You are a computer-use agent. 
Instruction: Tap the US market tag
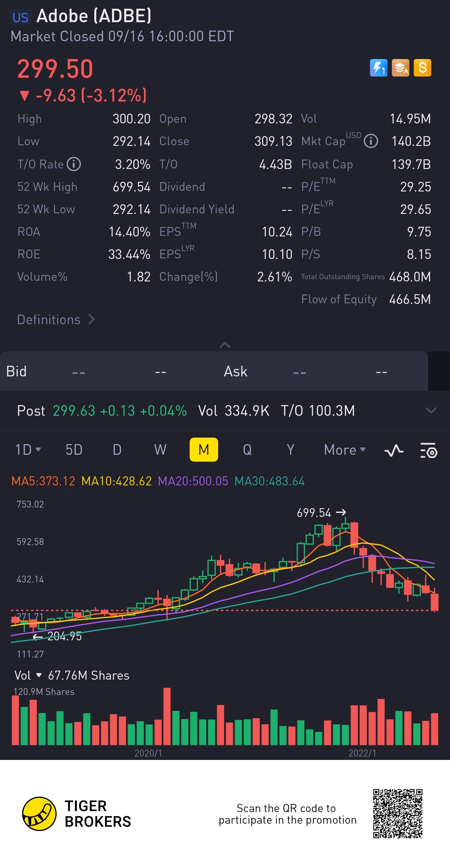[x=21, y=17]
